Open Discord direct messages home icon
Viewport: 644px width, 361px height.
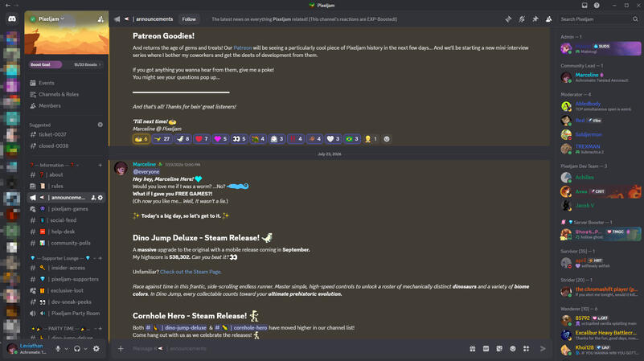point(12,18)
